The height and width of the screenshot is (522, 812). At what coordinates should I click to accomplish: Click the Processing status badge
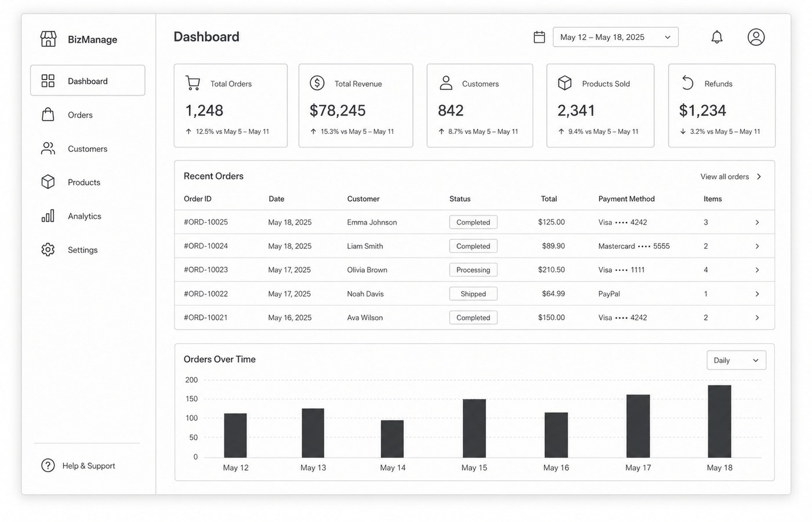(473, 270)
